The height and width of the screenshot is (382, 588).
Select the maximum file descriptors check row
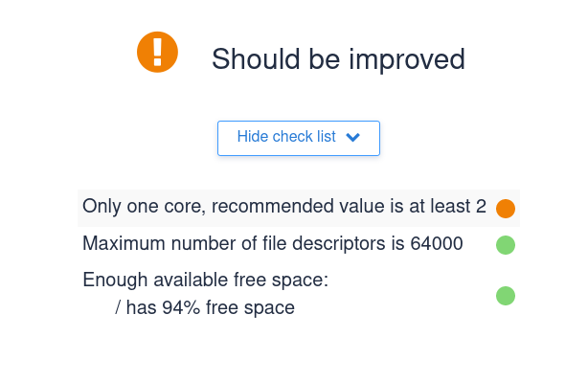tap(299, 245)
